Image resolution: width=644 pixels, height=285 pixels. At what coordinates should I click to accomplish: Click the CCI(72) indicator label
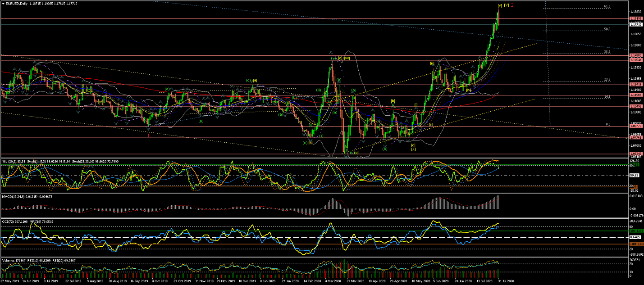(8, 222)
